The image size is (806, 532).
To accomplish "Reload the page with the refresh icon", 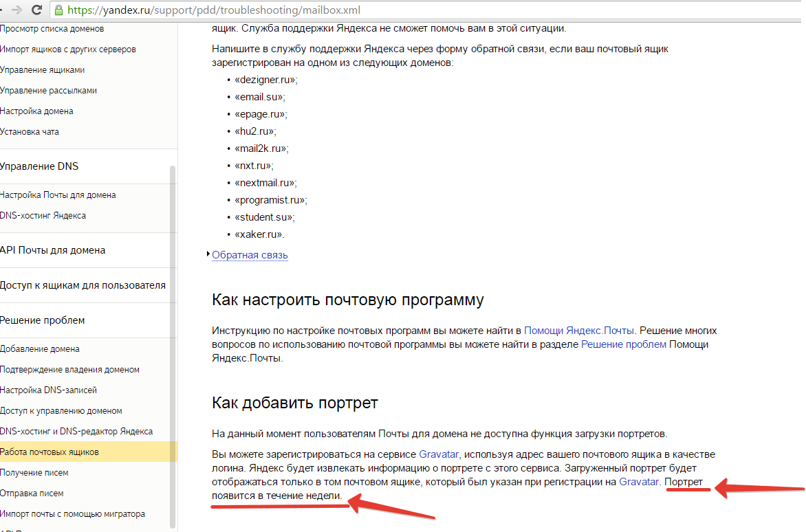I will 36,10.
